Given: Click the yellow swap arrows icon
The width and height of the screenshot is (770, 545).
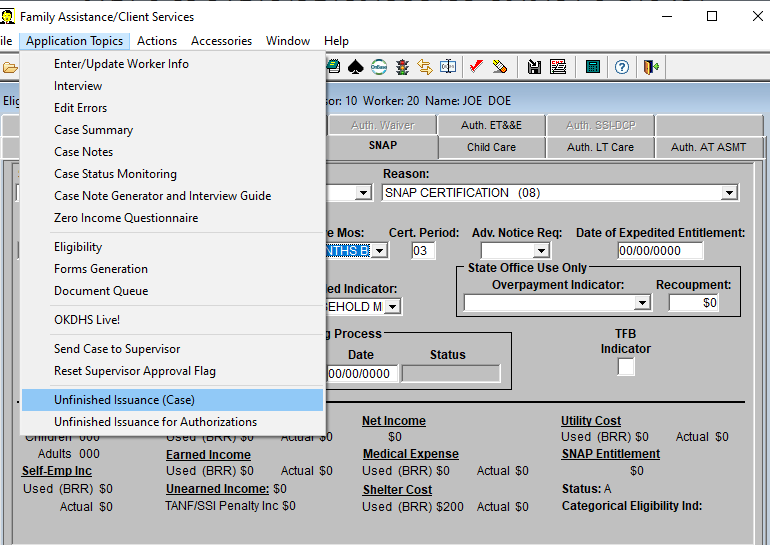Looking at the screenshot, I should click(425, 67).
